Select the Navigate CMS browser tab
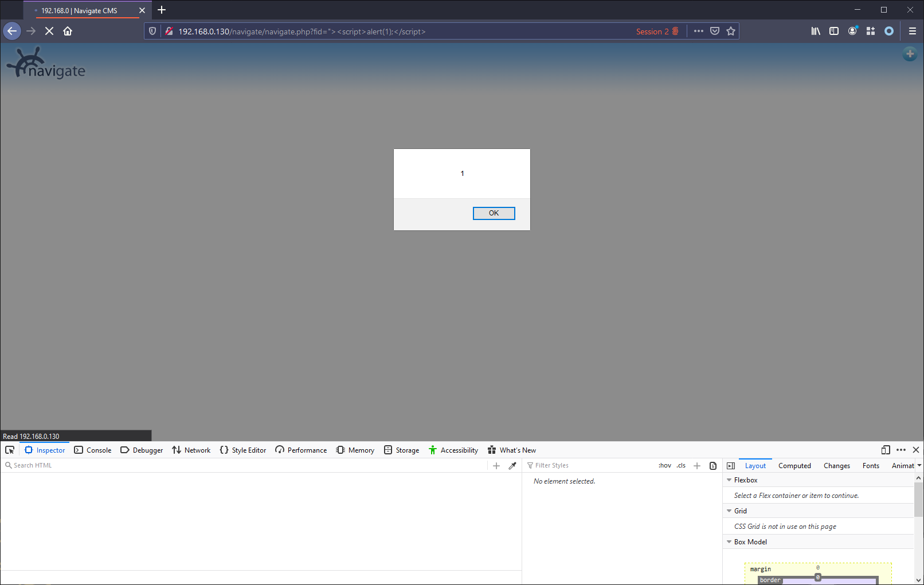924x585 pixels. pos(87,10)
